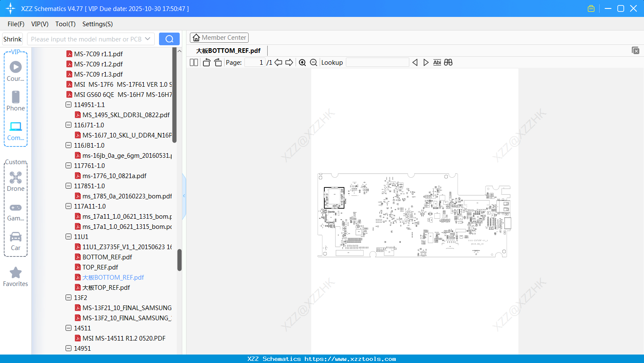
Task: Zoom out of the PDF document
Action: pyautogui.click(x=314, y=63)
